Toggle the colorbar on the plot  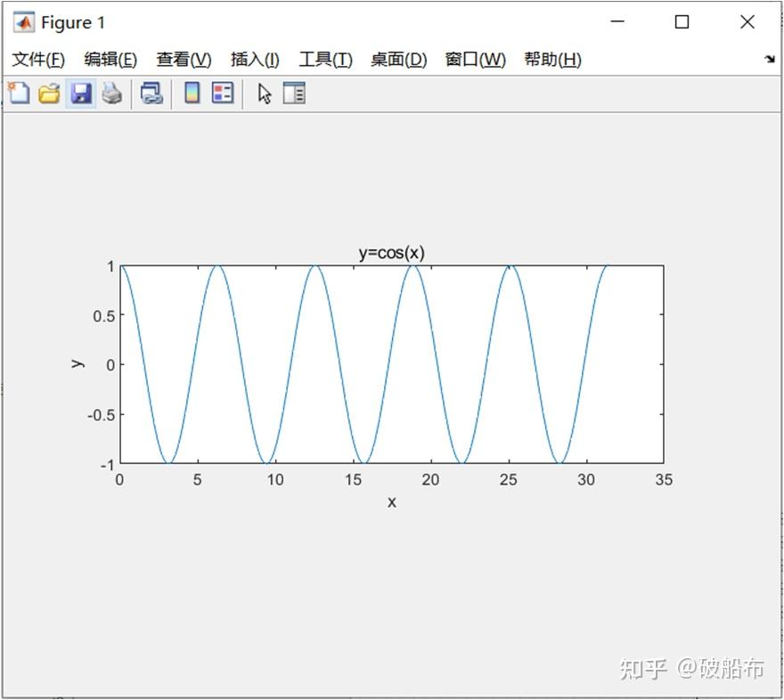click(x=192, y=93)
